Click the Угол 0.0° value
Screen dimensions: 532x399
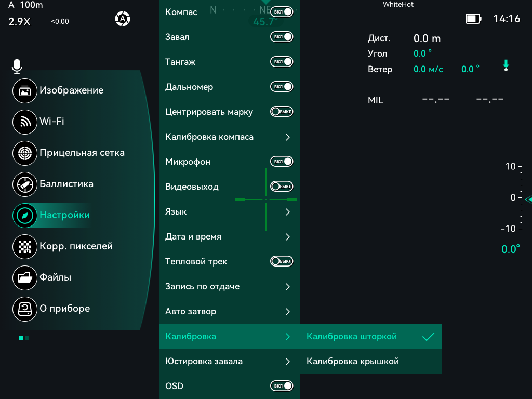click(422, 54)
